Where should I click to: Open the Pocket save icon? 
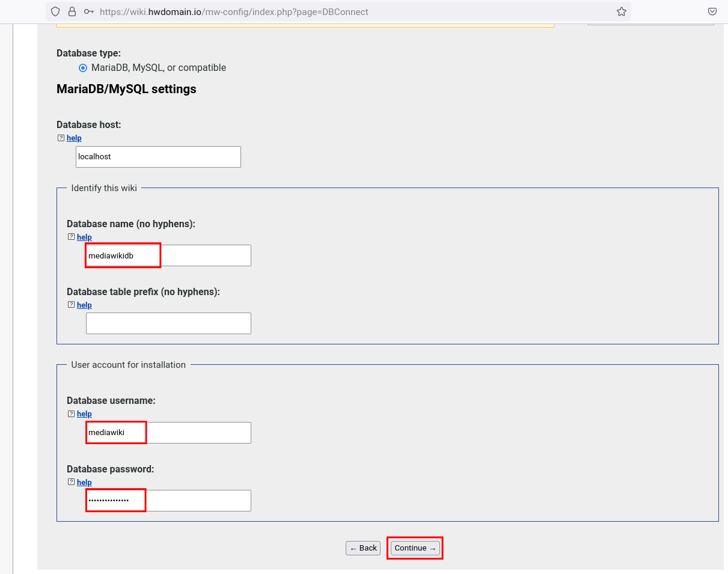712,11
